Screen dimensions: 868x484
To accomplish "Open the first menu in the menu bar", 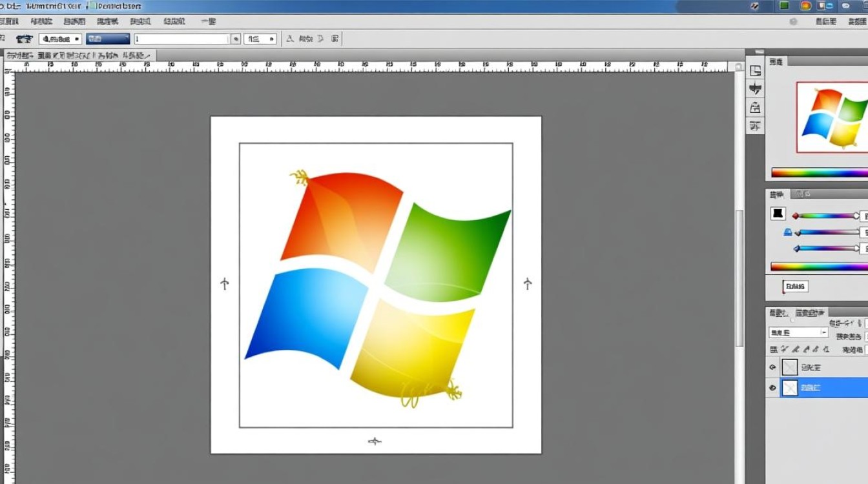I will tap(9, 21).
